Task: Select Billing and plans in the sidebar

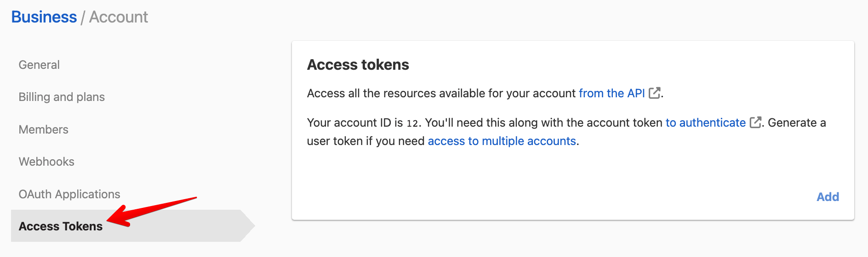Action: pyautogui.click(x=62, y=97)
